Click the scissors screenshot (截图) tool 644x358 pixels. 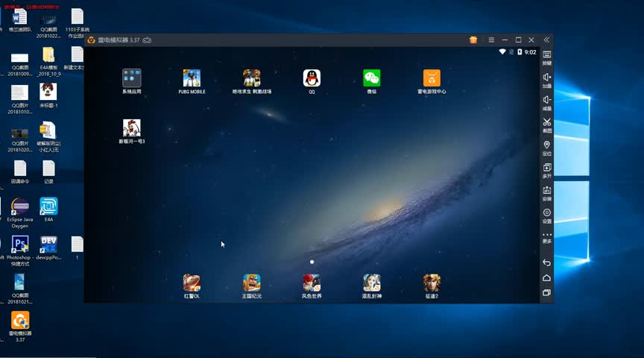[x=546, y=122]
